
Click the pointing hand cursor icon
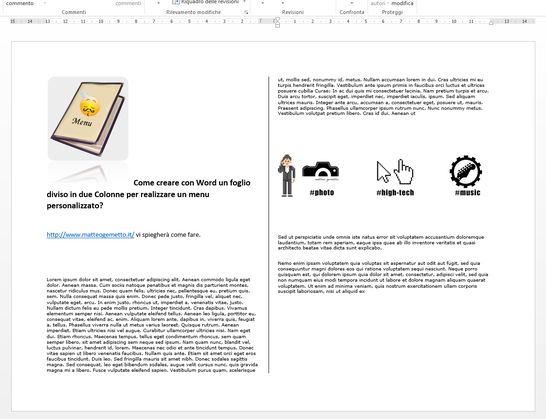(x=403, y=172)
